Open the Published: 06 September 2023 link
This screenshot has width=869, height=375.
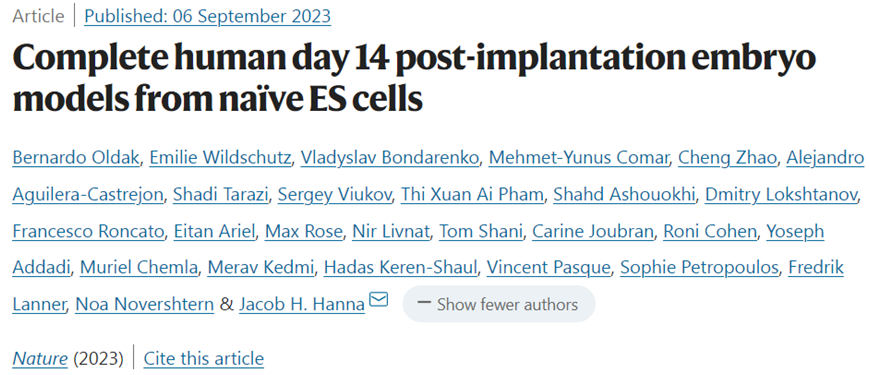207,16
